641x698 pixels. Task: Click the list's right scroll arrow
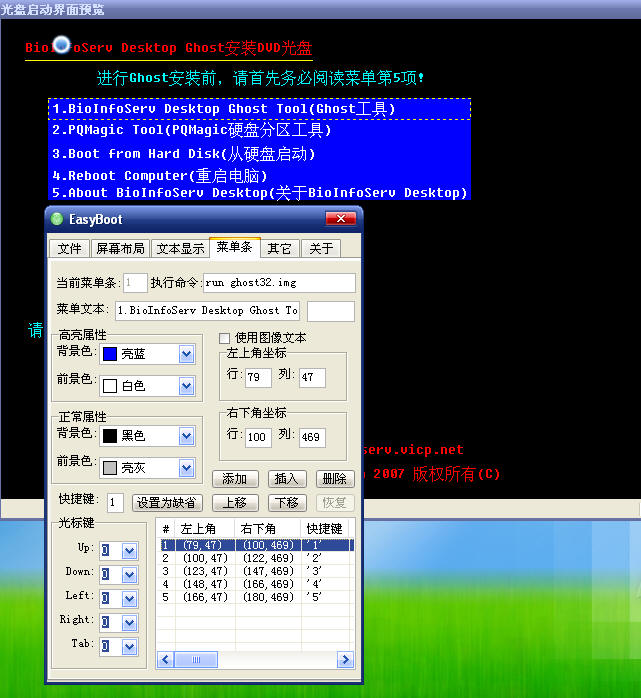click(345, 660)
